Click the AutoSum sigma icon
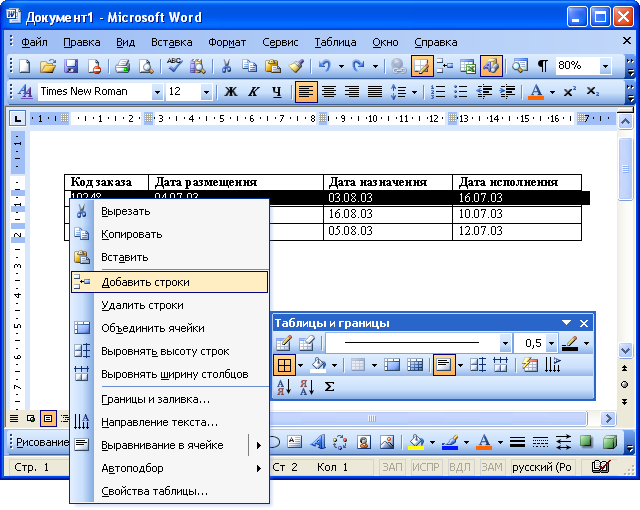The image size is (640, 510). coord(329,387)
